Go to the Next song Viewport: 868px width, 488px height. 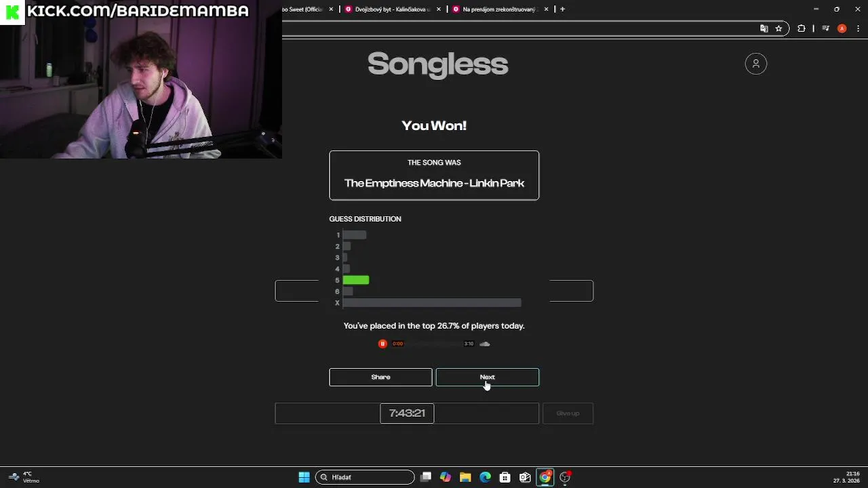tap(487, 377)
